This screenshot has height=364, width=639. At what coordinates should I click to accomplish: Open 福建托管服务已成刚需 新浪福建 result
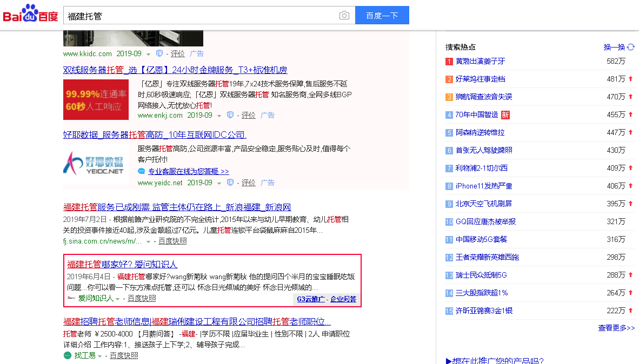click(x=177, y=207)
